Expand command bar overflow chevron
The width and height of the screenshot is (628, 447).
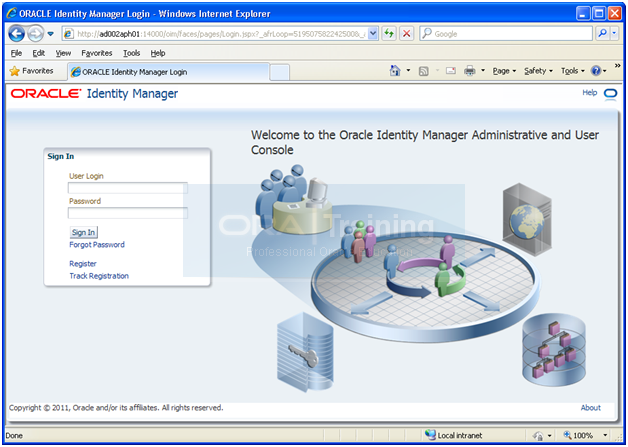(x=618, y=66)
